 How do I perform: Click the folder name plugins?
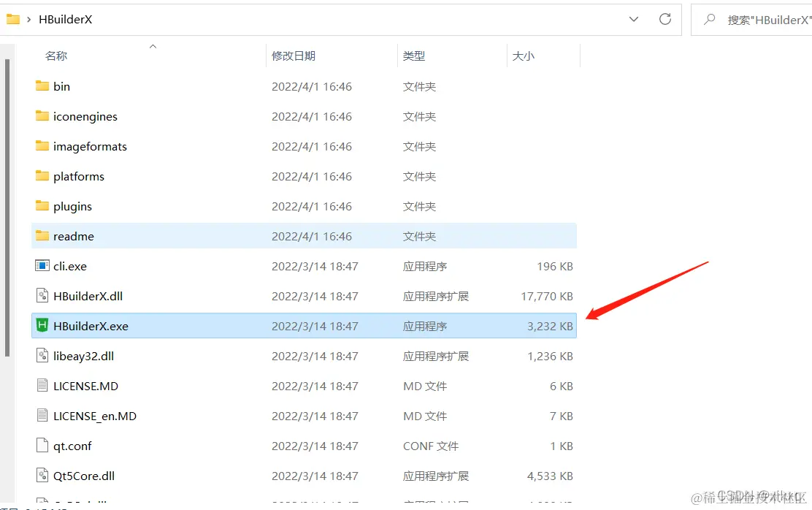[72, 207]
